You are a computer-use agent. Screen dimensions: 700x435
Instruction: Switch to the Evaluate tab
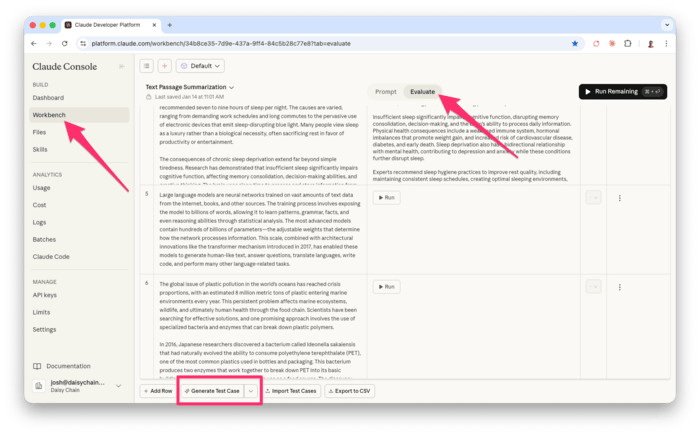(x=422, y=91)
